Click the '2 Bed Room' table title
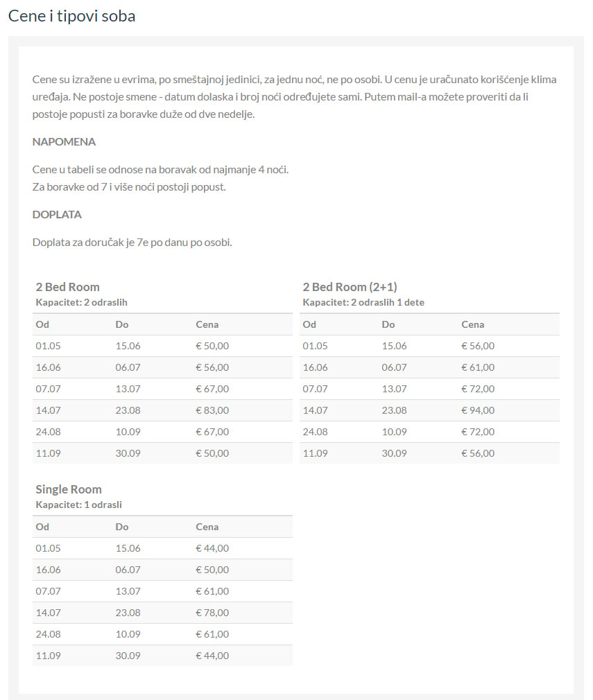Image resolution: width=593 pixels, height=700 pixels. pyautogui.click(x=67, y=287)
